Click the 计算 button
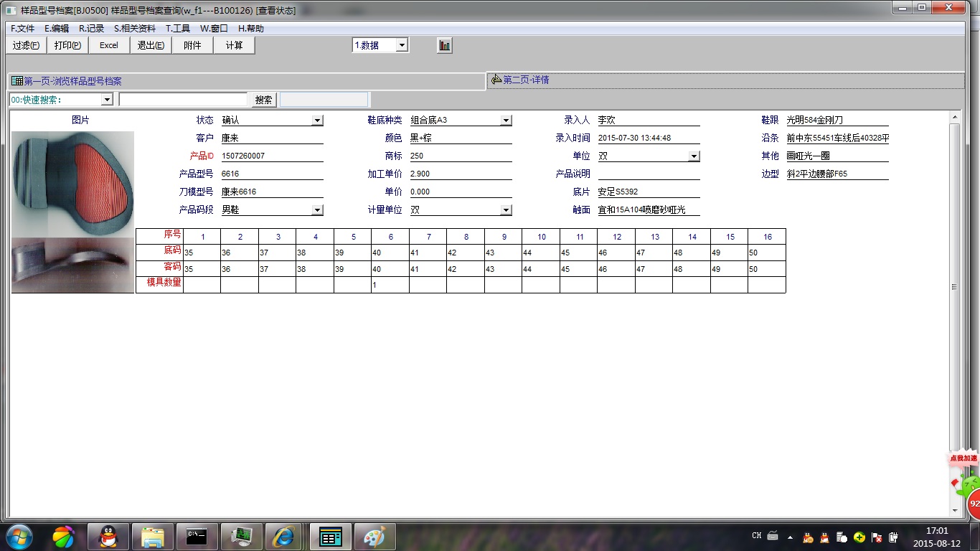The height and width of the screenshot is (551, 980). (x=234, y=45)
